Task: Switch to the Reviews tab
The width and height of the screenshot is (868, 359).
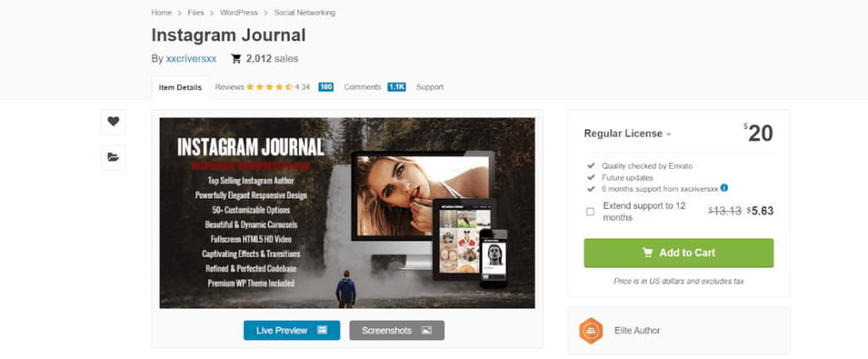Action: pos(229,87)
